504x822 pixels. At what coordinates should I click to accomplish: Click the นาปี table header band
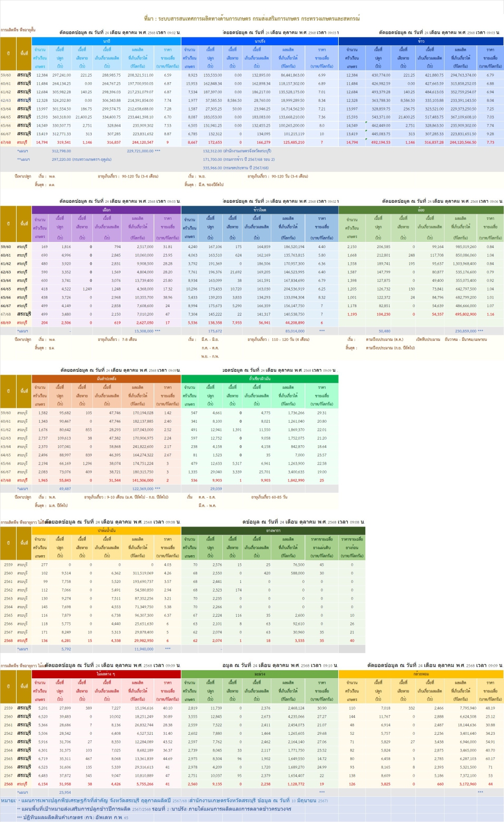coord(106,41)
